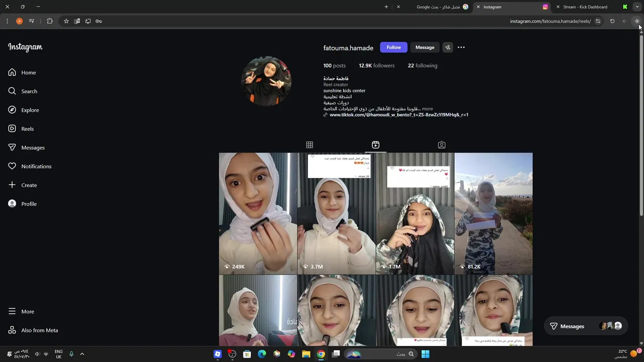Close the Instagram browser tab
Viewport: 644px width, 362px height.
[478, 7]
